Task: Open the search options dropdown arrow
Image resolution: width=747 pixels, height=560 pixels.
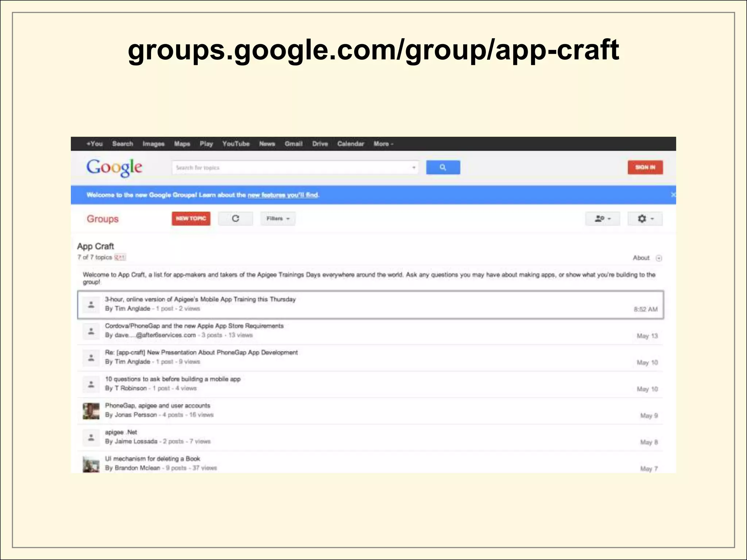Action: 414,168
